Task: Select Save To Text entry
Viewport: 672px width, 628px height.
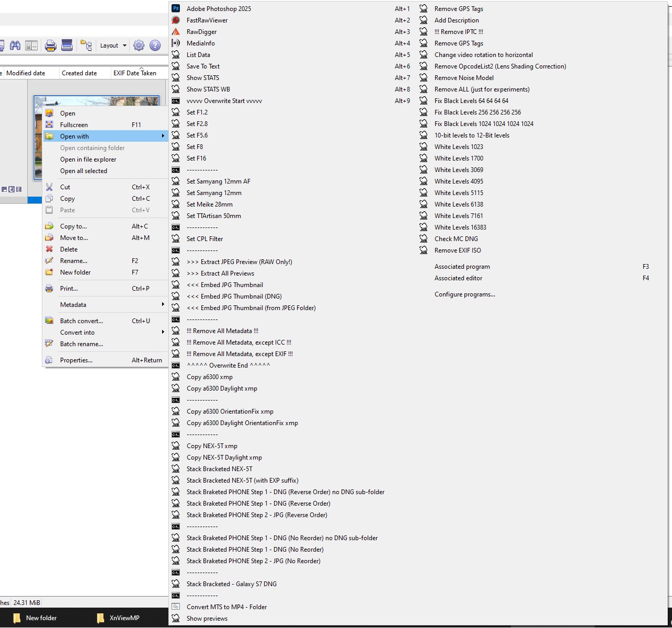Action: 292,66
